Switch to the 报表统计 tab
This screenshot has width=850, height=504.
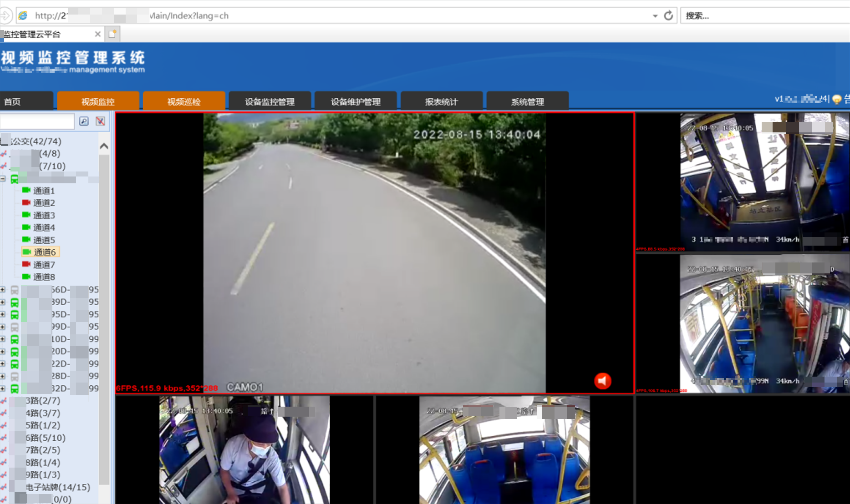click(441, 101)
